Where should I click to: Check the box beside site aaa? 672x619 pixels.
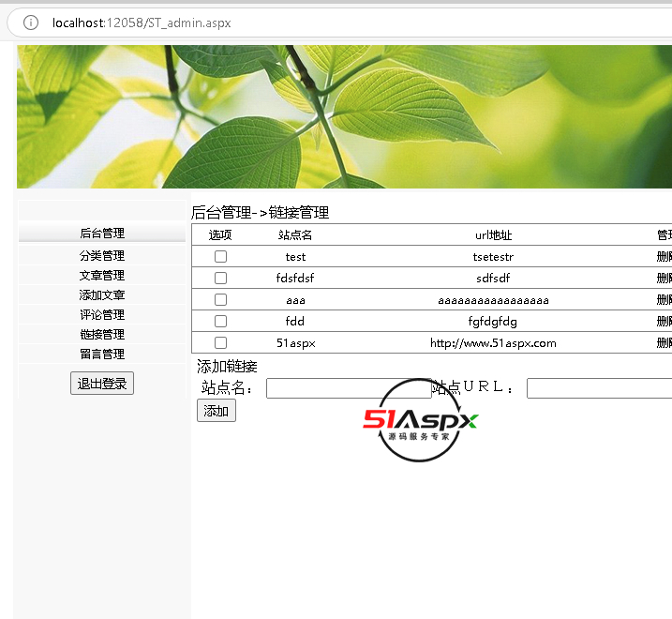click(220, 300)
